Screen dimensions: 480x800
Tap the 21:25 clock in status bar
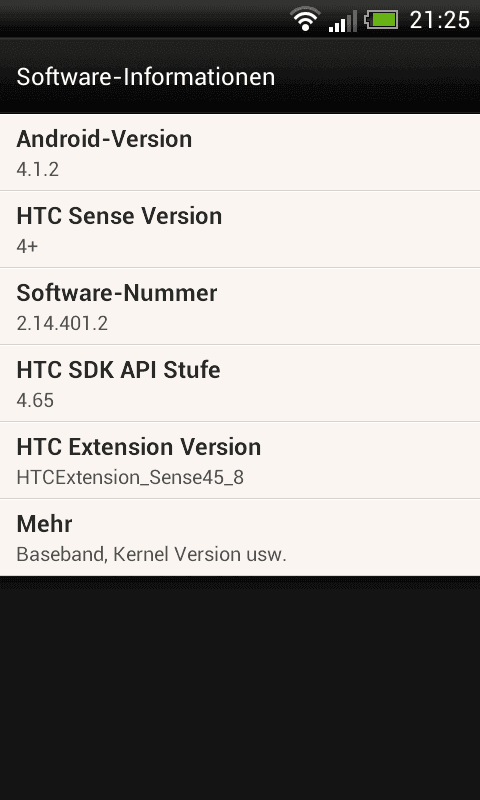440,20
